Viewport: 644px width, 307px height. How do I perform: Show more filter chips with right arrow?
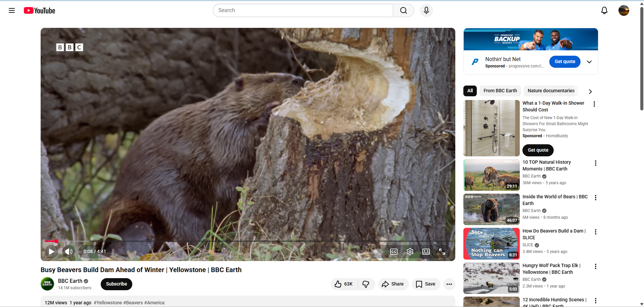point(590,91)
